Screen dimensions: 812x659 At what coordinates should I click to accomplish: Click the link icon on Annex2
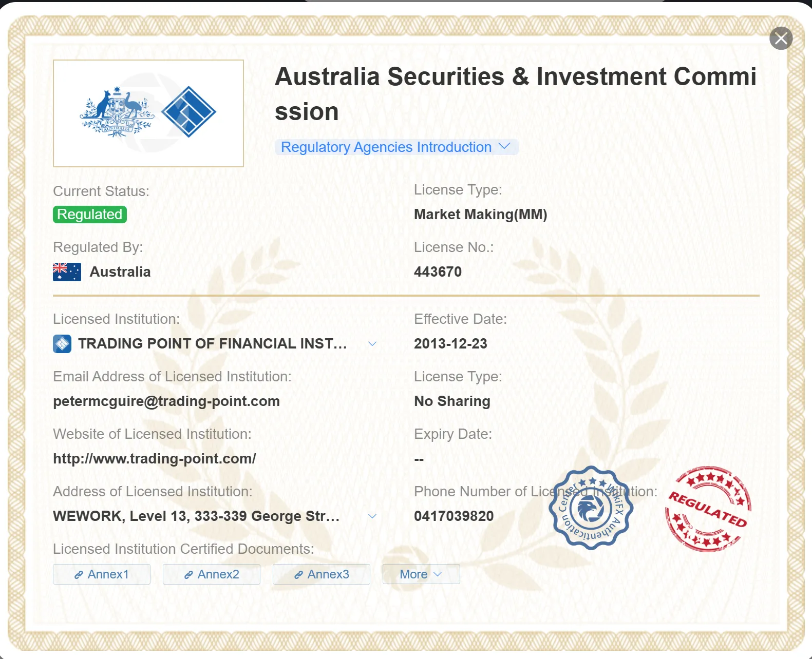188,575
